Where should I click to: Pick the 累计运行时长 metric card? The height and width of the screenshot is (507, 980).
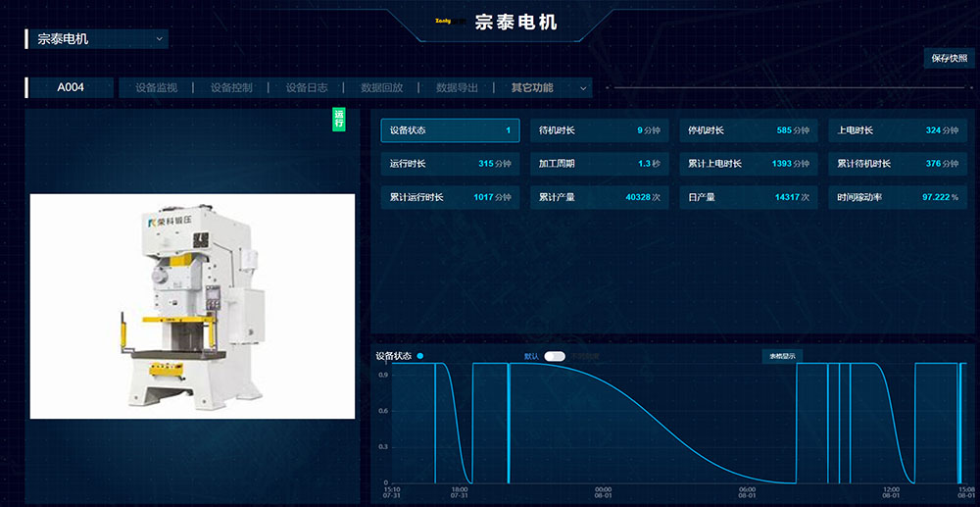coord(450,197)
